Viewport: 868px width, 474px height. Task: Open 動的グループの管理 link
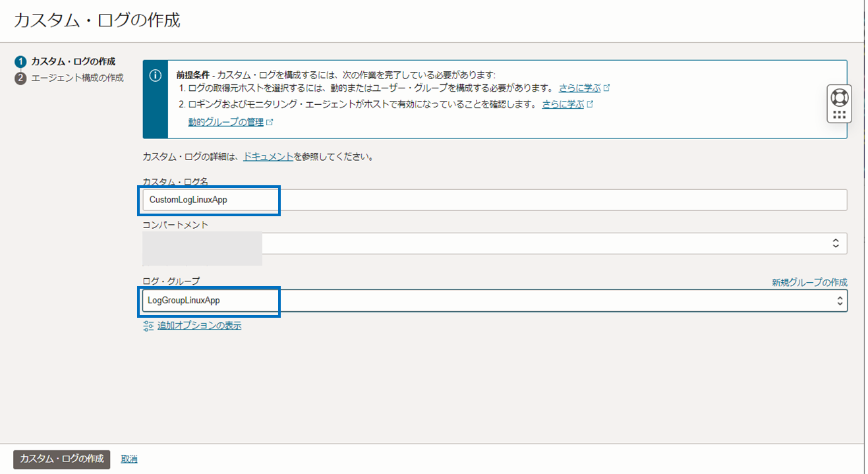point(225,123)
